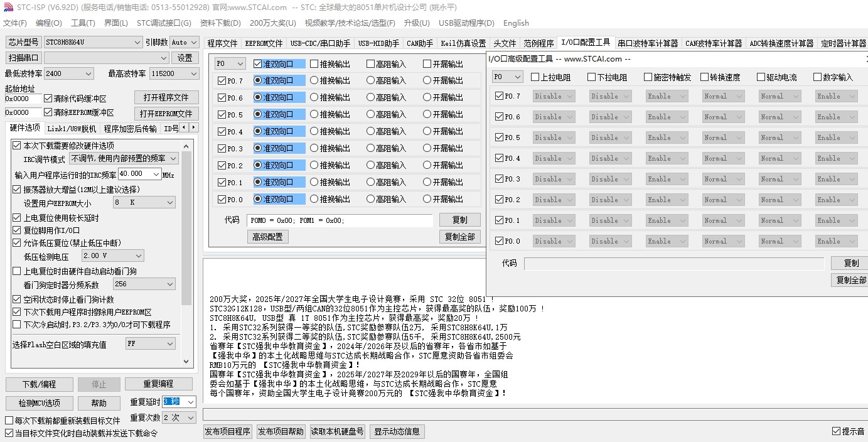The width and height of the screenshot is (868, 442).
Task: Switch the interface language via English menu
Action: pos(516,23)
